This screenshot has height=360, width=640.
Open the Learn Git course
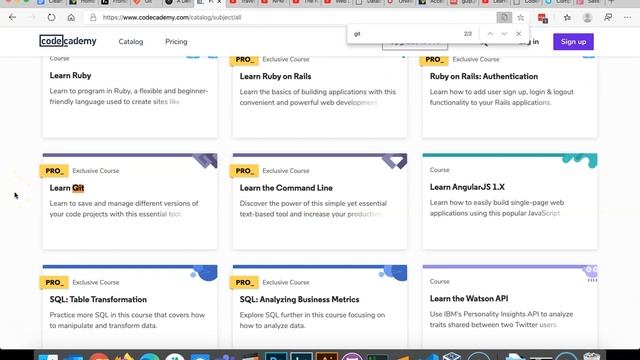click(67, 188)
